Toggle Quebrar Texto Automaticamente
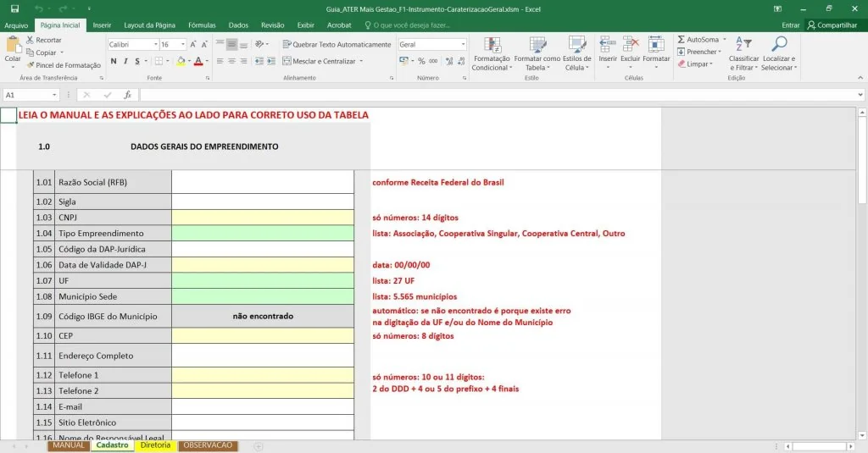 pyautogui.click(x=336, y=44)
